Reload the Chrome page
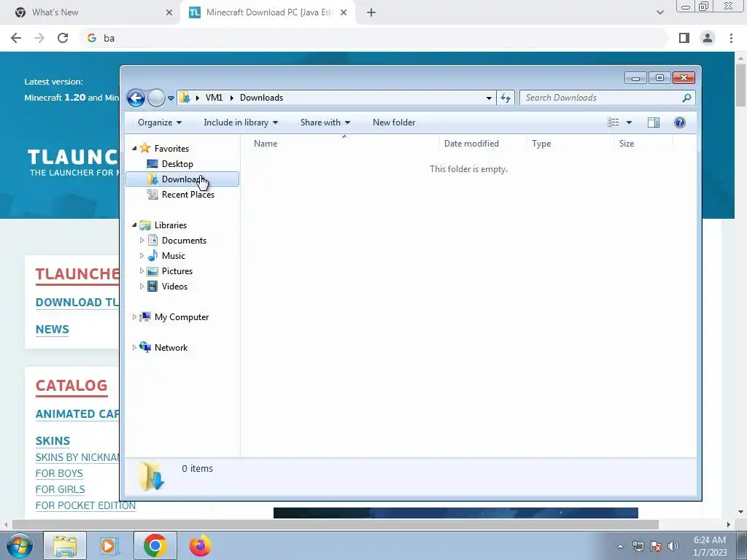 pos(63,38)
